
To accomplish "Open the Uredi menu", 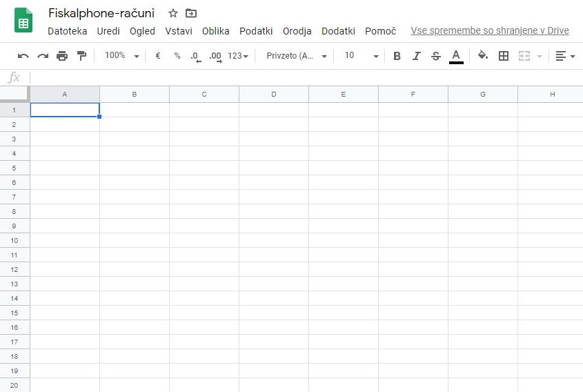I will (x=108, y=31).
